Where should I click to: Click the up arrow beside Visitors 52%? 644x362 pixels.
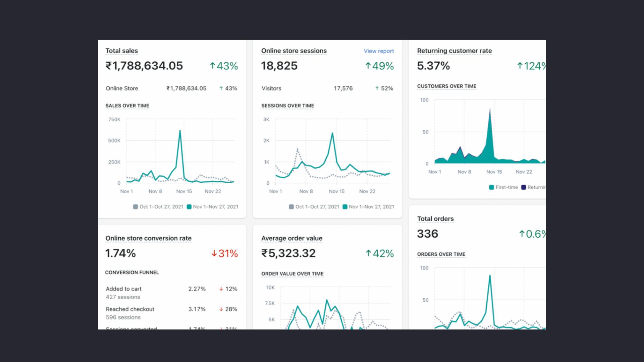(x=377, y=88)
